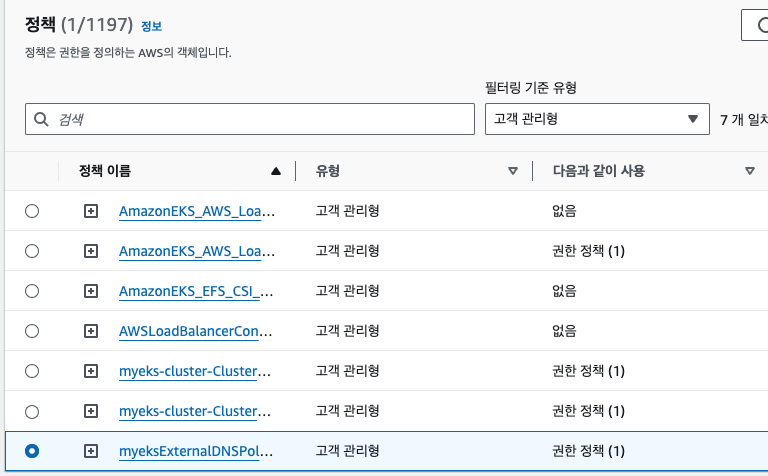Open the 고객 관리형 filter type dropdown

[597, 119]
